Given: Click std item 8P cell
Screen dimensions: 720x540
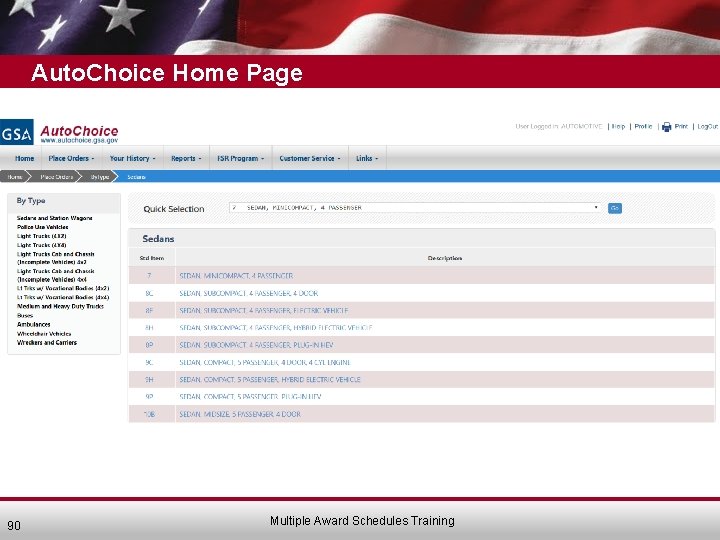Looking at the screenshot, I should click(x=152, y=345).
